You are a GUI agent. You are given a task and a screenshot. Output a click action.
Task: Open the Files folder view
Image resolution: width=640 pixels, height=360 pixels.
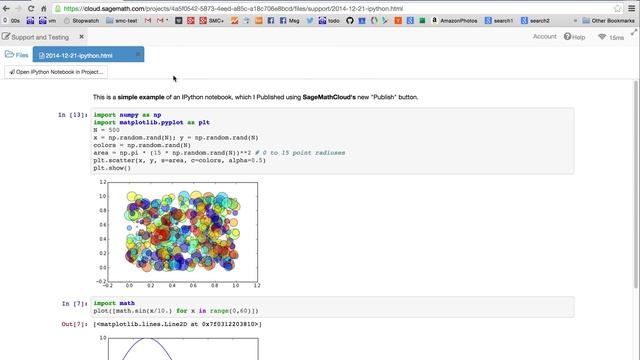(17, 55)
